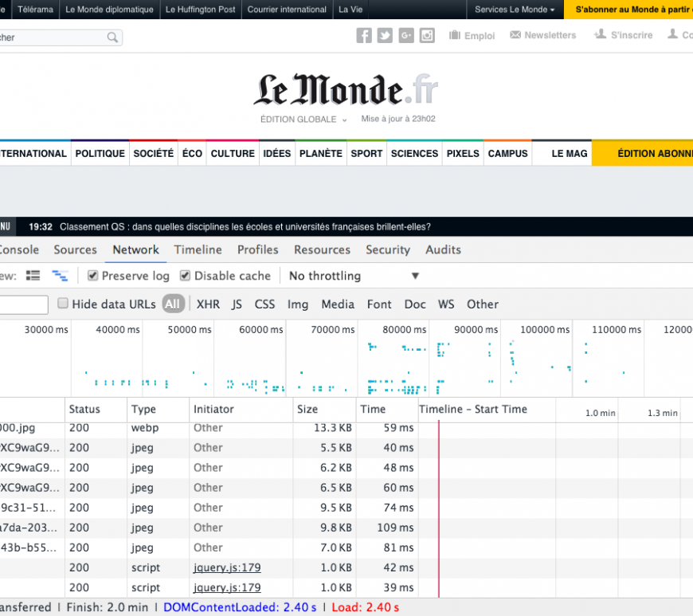The width and height of the screenshot is (693, 616).
Task: Go to the Idées section
Action: click(277, 154)
